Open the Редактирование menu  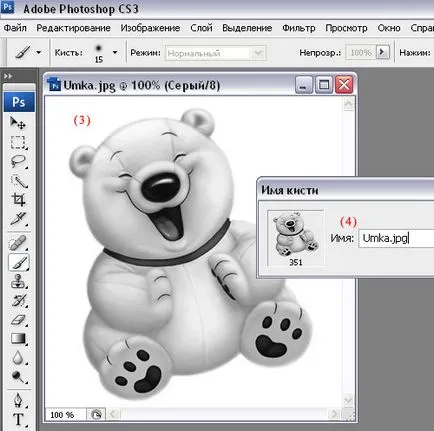point(73,28)
